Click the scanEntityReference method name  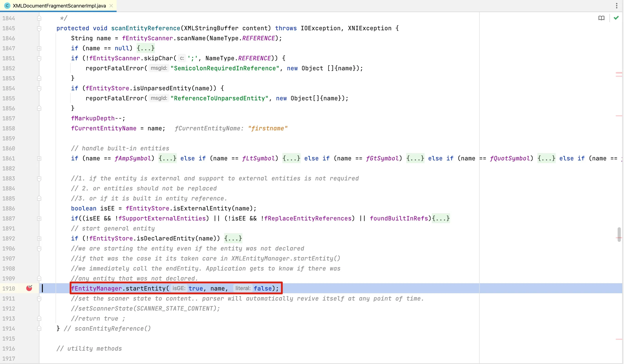(146, 28)
